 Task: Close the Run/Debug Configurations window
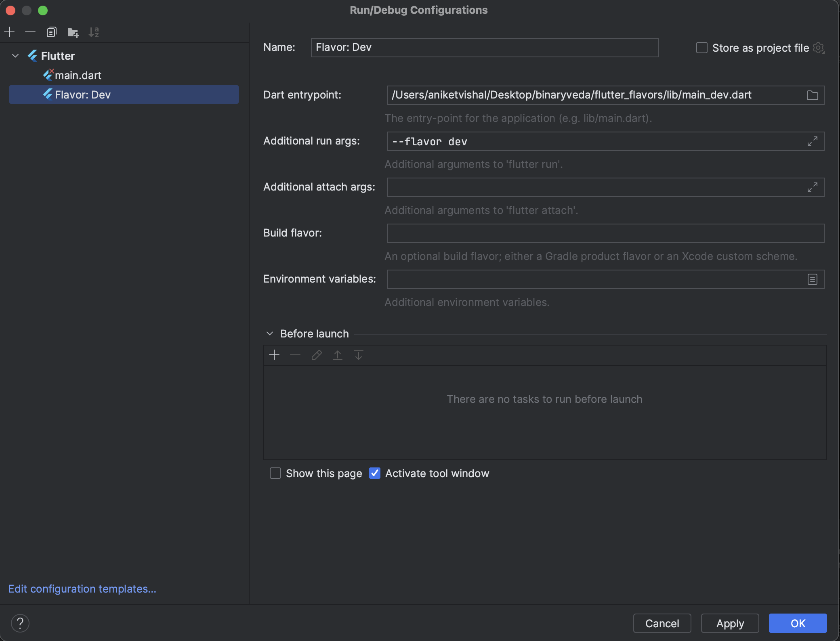pos(10,10)
